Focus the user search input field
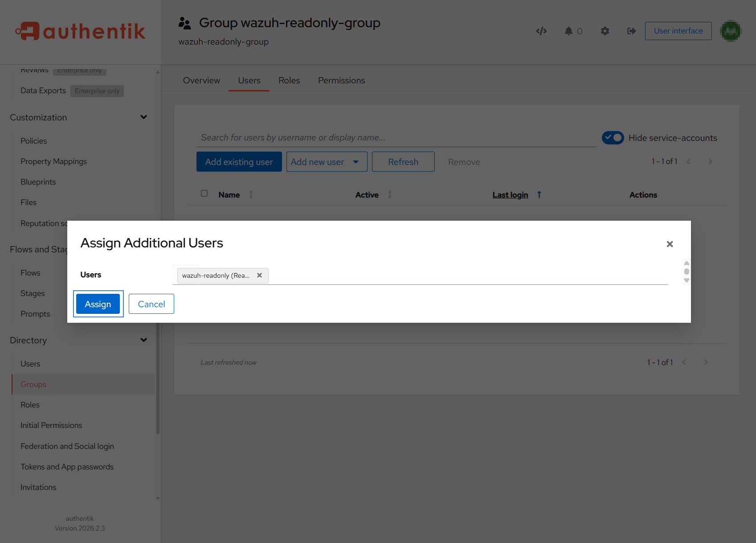Screen dimensions: 756x543 [396, 137]
